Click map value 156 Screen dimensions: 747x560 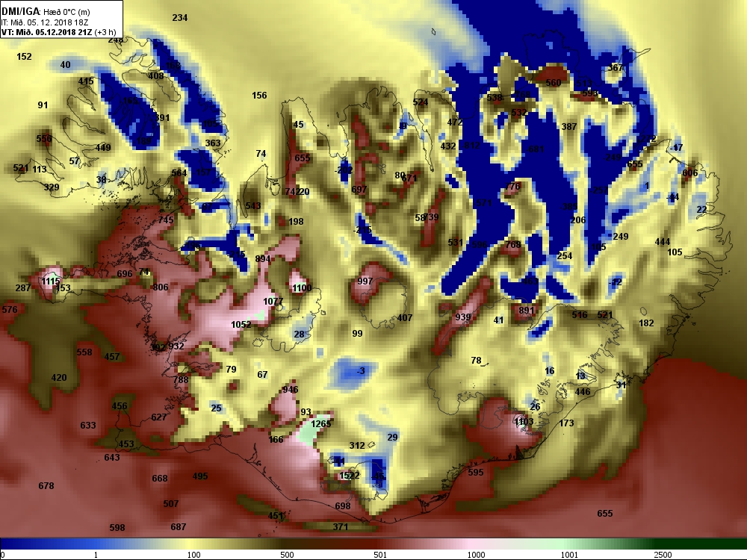point(259,96)
